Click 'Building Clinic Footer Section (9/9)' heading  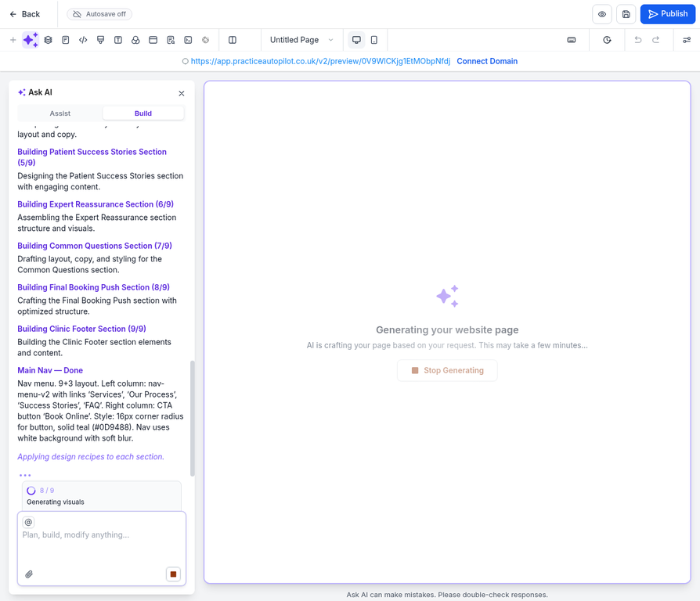click(81, 329)
